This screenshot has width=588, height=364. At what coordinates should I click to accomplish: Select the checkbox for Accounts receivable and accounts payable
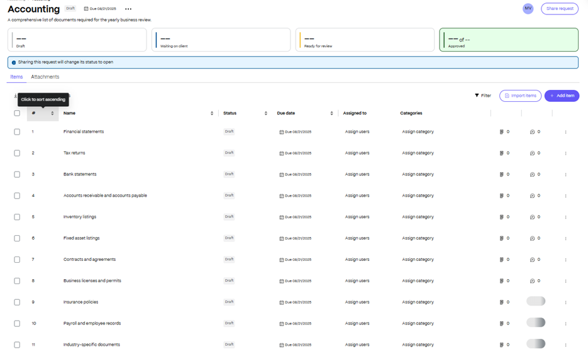click(17, 196)
